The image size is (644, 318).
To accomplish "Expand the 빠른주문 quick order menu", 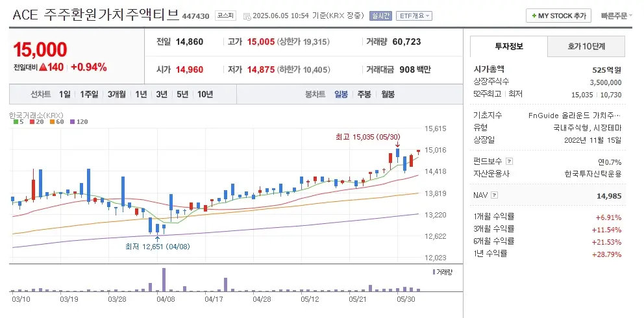I will (x=617, y=16).
